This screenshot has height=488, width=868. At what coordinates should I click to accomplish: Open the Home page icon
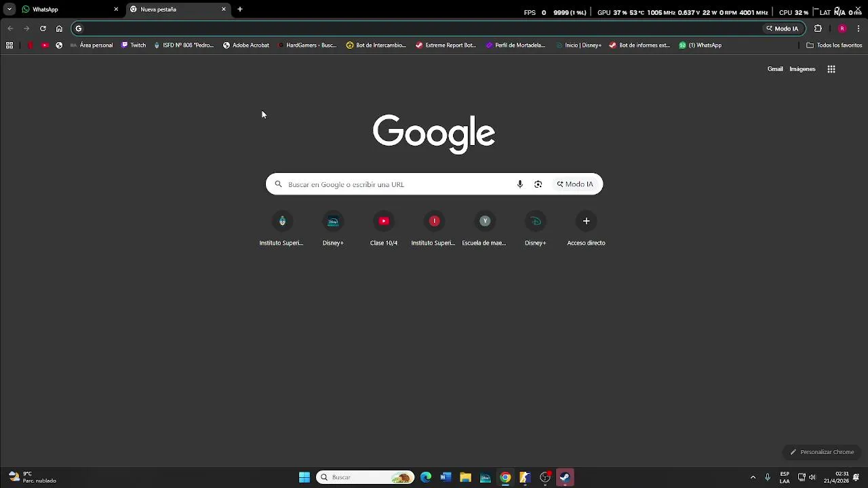tap(59, 28)
